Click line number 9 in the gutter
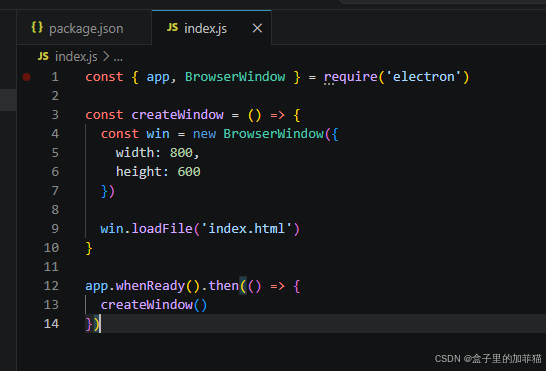Viewport: 546px width, 371px height. pyautogui.click(x=55, y=229)
